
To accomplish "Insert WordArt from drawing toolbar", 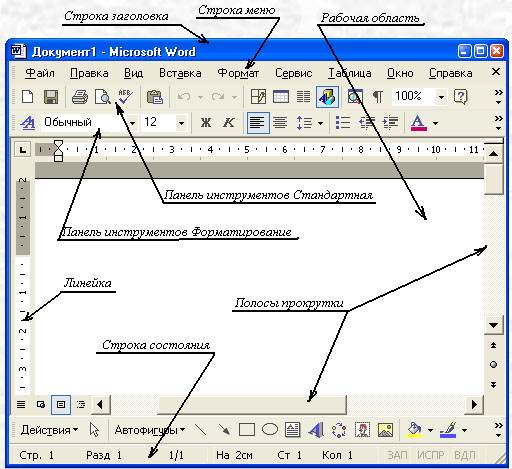I will pos(315,430).
